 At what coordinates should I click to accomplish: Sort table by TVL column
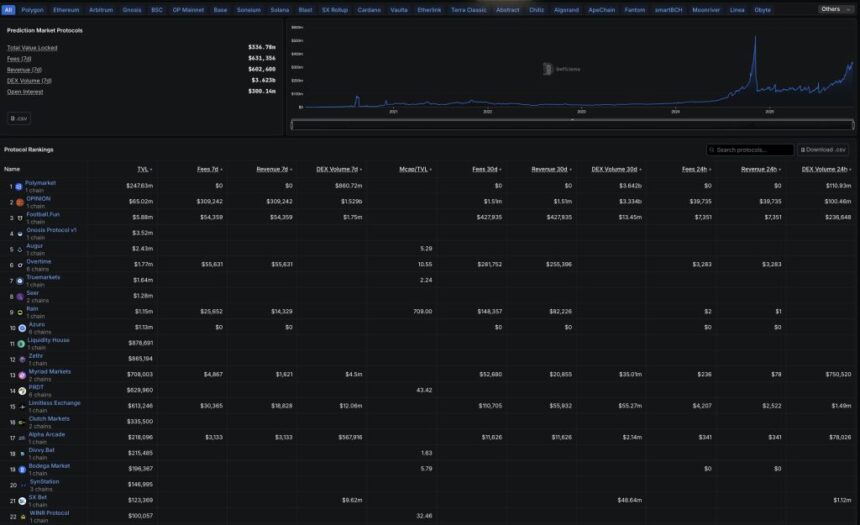pos(144,169)
